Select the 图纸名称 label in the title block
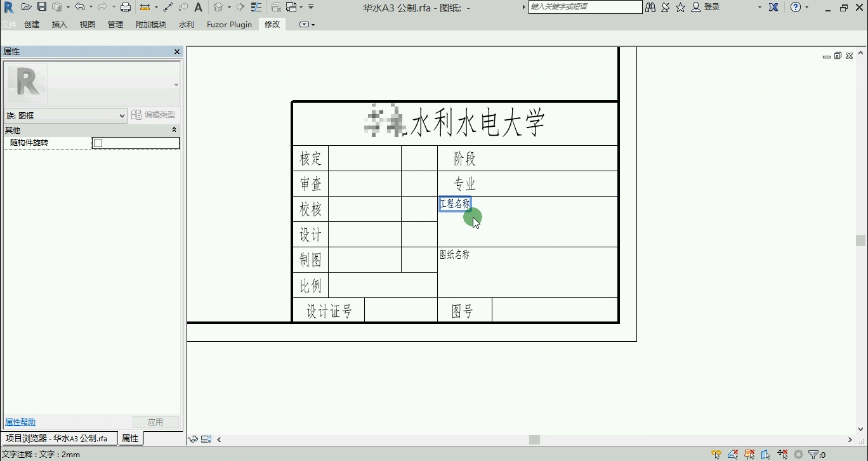Image resolution: width=868 pixels, height=461 pixels. point(454,255)
